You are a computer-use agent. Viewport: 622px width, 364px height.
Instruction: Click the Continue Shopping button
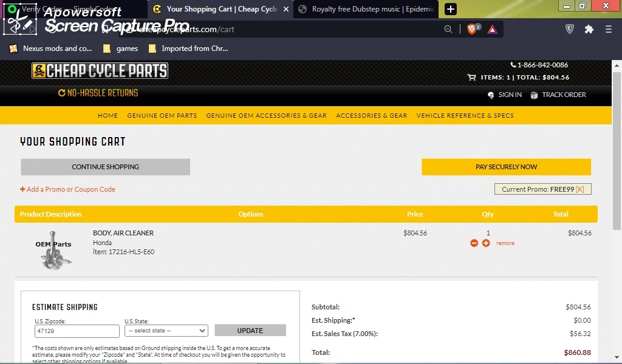pos(105,167)
